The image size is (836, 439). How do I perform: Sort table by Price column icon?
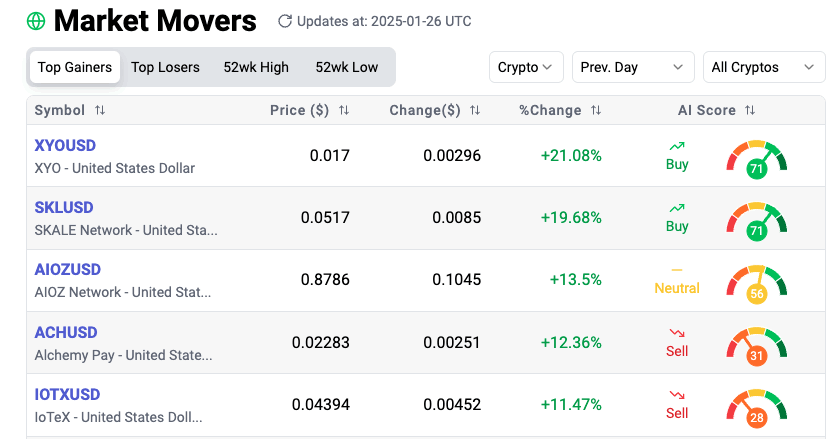[x=344, y=110]
